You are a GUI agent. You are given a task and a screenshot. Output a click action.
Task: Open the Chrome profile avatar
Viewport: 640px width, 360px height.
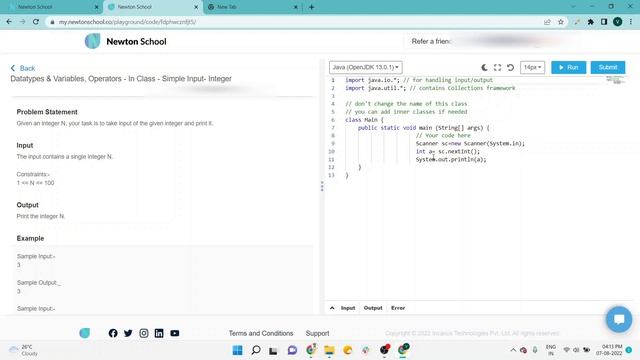[618, 22]
